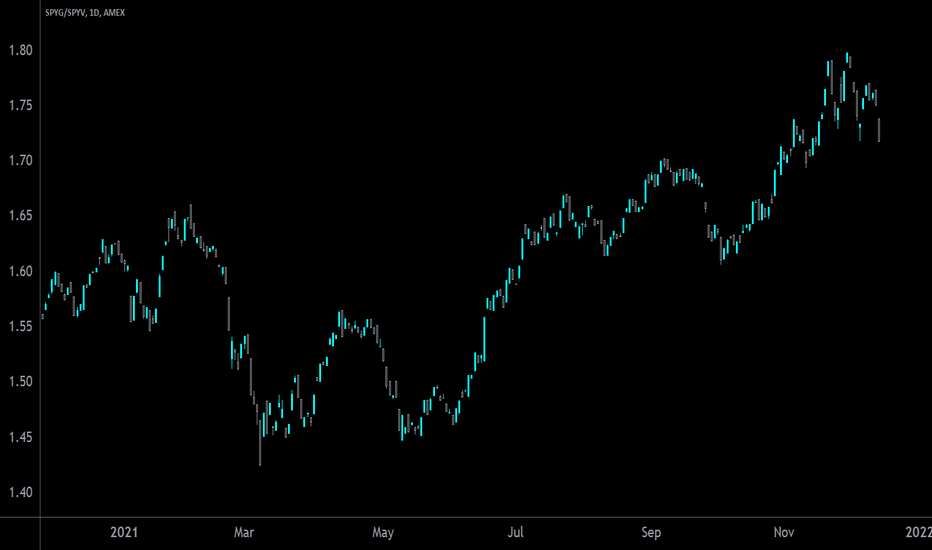
Task: Click the Jul time axis label
Action: pyautogui.click(x=515, y=532)
